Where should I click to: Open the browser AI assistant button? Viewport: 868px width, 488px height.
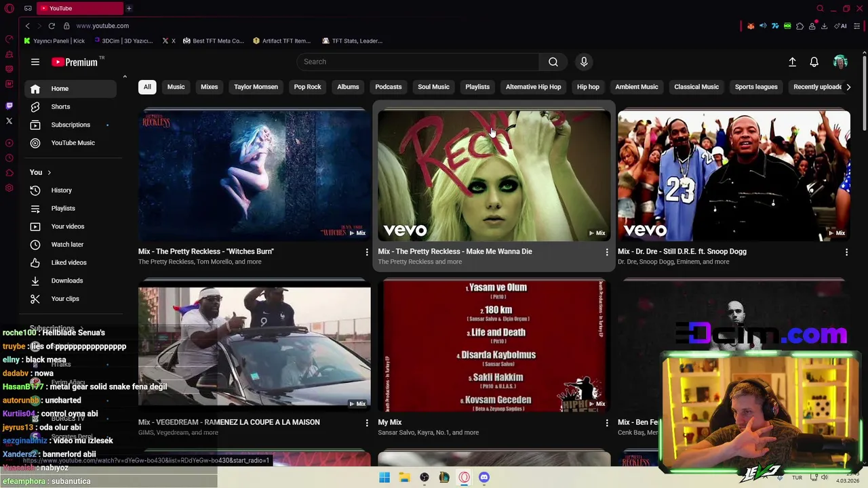(x=841, y=26)
